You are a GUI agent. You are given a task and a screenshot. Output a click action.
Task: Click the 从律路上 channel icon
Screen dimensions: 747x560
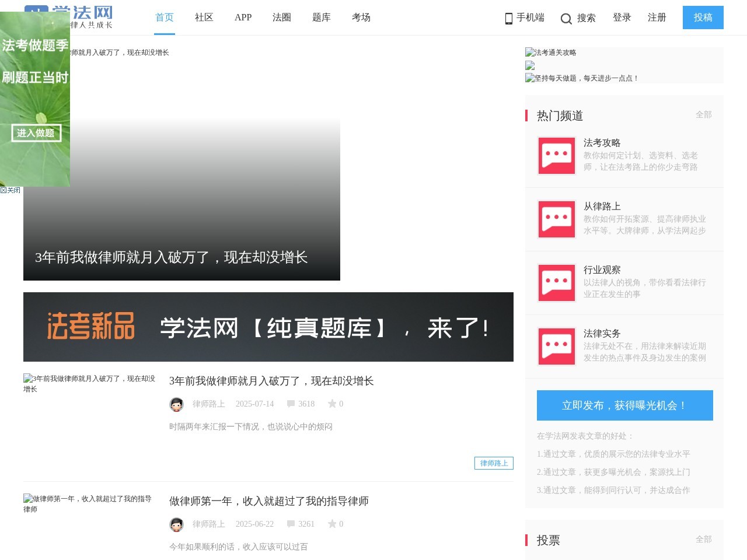click(x=556, y=219)
